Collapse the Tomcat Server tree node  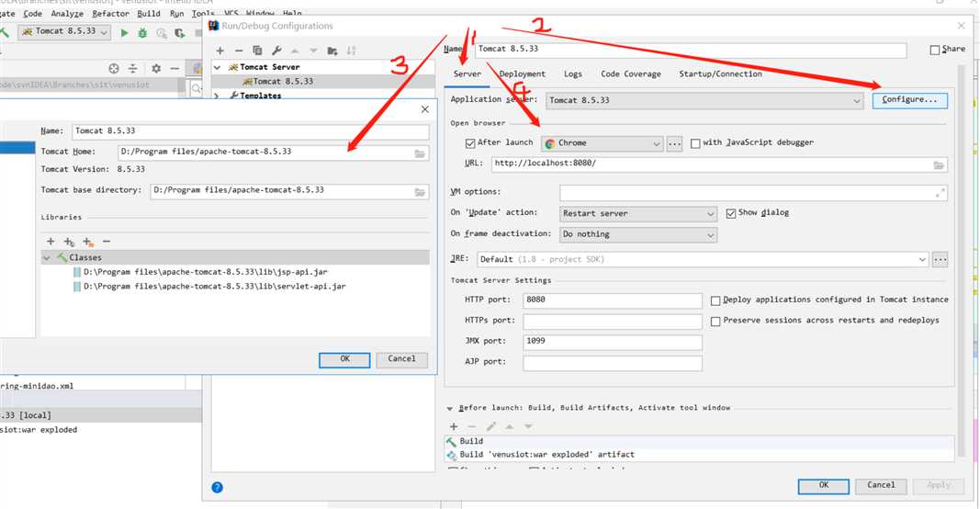pos(217,67)
